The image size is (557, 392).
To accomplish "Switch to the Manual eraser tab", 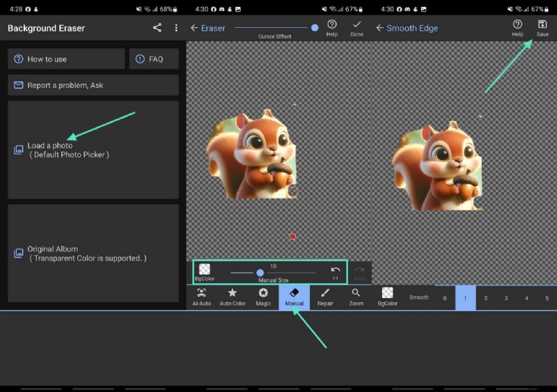I will click(x=294, y=297).
